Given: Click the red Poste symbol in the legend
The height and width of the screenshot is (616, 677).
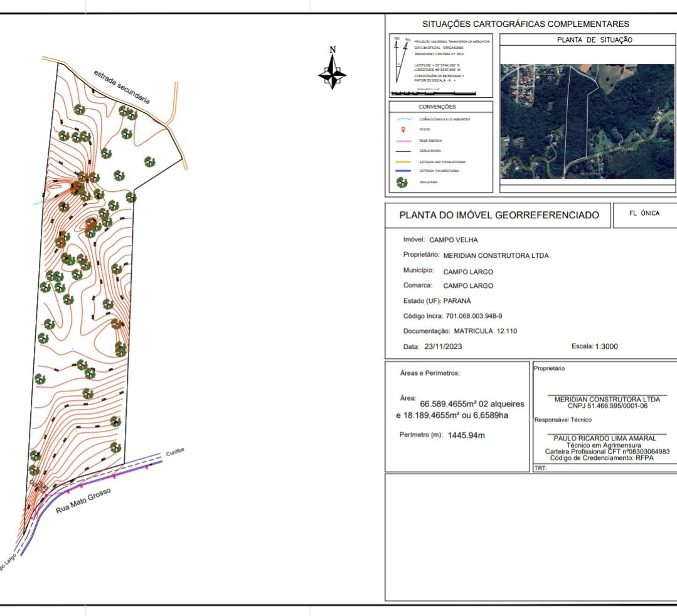Looking at the screenshot, I should pos(403,129).
